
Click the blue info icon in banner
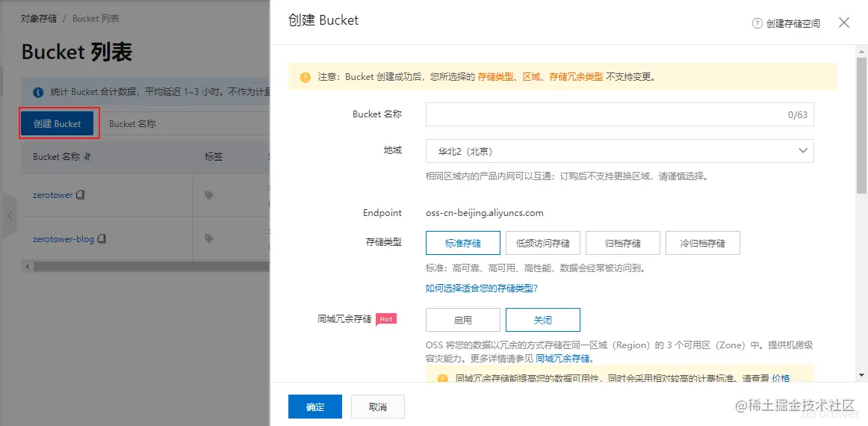[x=38, y=91]
